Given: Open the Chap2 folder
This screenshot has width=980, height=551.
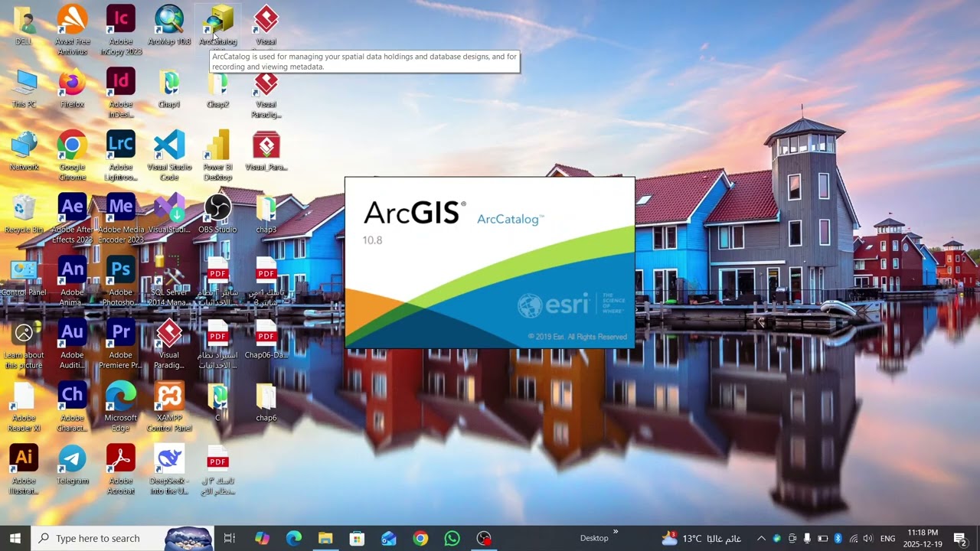Looking at the screenshot, I should (x=218, y=88).
